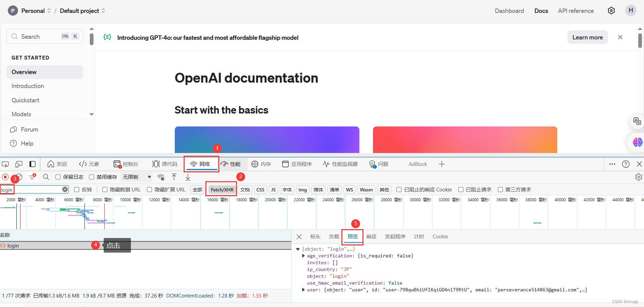Viewport: 644px width, 307px height.
Task: Click the brain assistant floating icon
Action: (637, 142)
